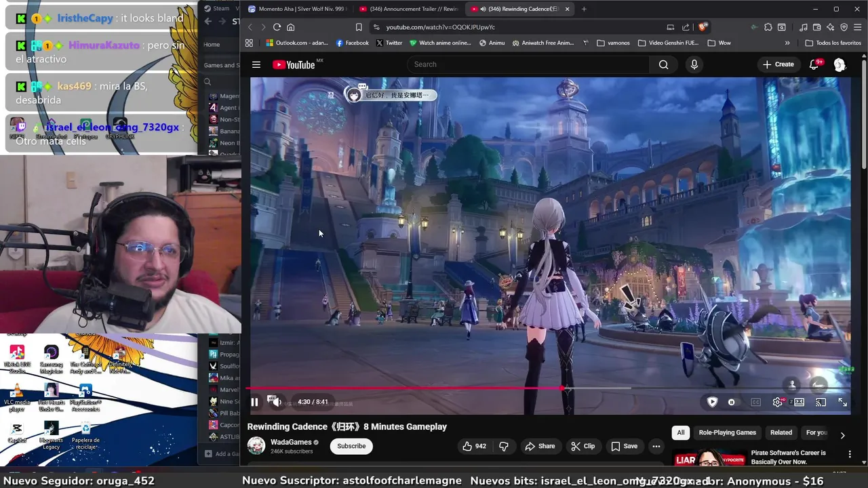Click the shield play icon in player controls
The width and height of the screenshot is (868, 488).
[x=712, y=402]
